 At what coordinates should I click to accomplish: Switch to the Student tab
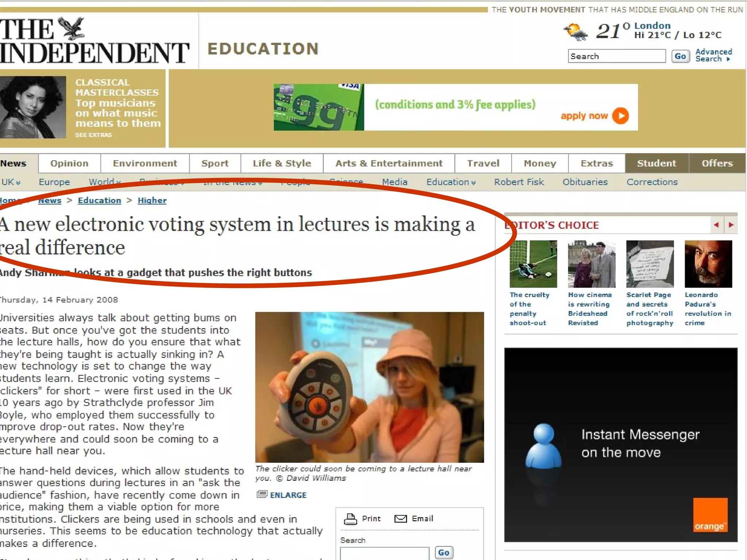click(656, 163)
